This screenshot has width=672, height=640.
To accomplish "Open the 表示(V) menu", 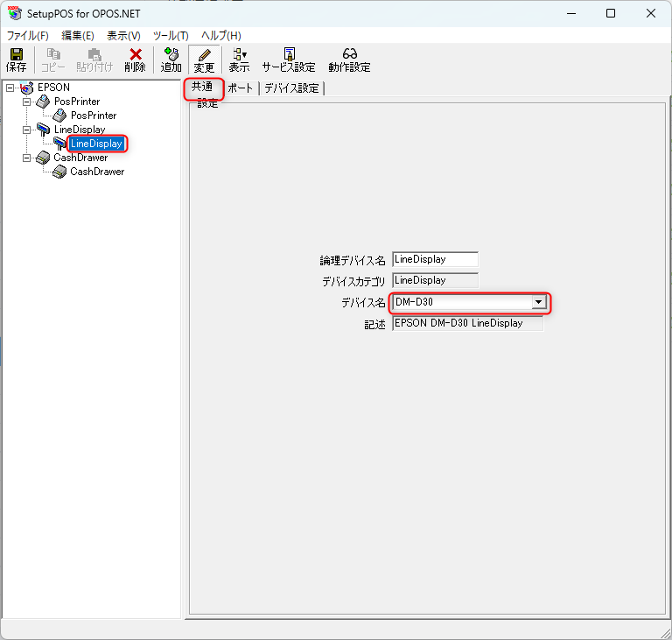I will pyautogui.click(x=123, y=36).
